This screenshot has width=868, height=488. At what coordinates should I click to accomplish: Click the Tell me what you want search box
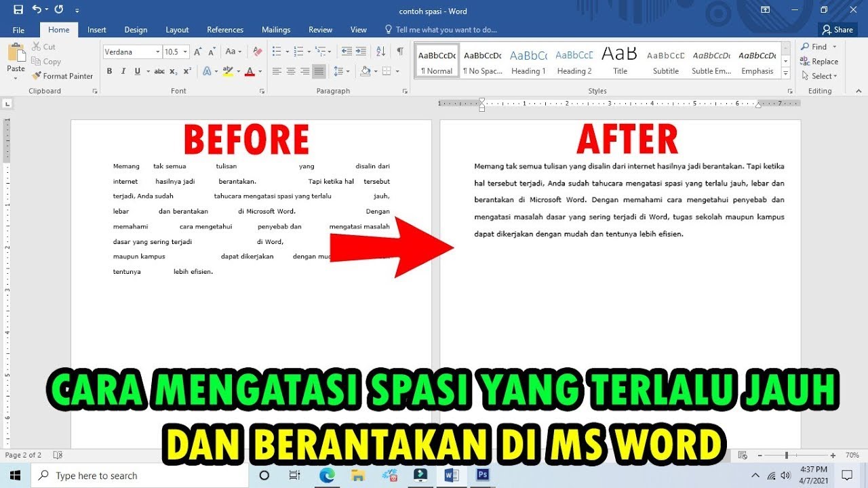click(x=441, y=30)
